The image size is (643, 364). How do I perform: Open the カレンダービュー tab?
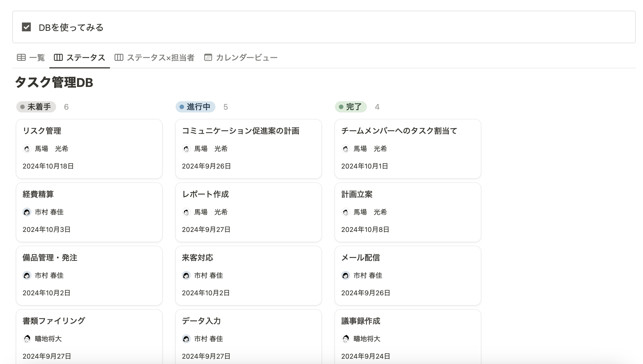click(x=246, y=57)
